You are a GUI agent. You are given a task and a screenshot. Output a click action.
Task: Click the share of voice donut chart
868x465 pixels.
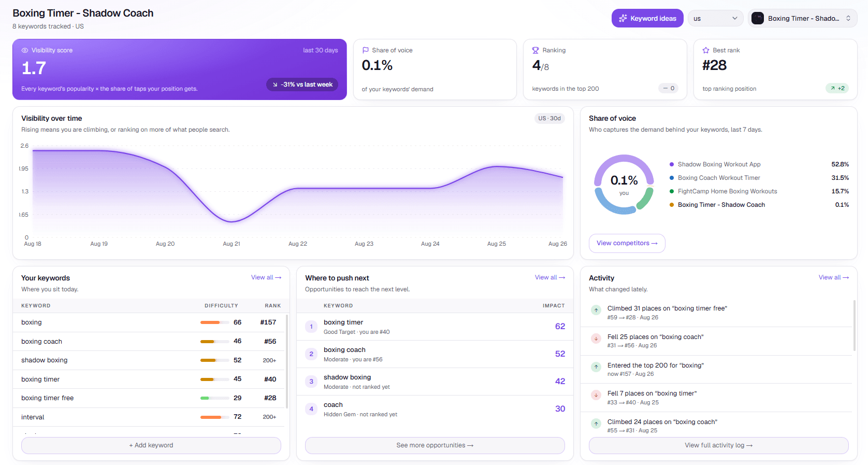(x=624, y=185)
